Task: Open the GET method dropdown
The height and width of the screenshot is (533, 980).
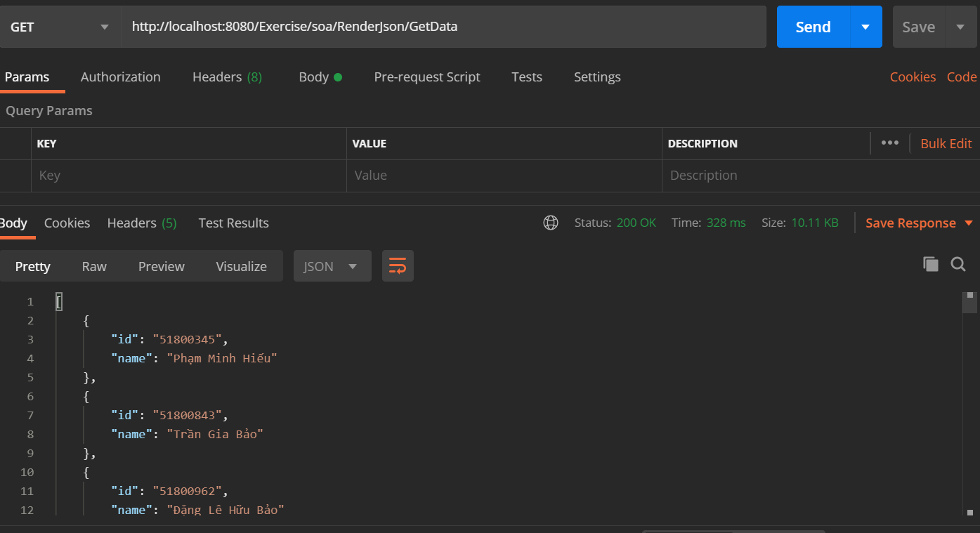Action: [x=60, y=27]
